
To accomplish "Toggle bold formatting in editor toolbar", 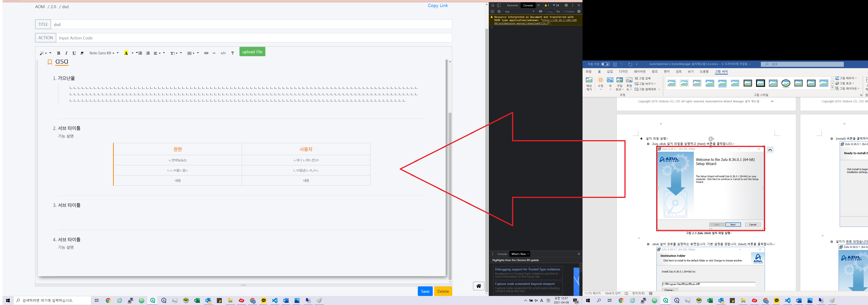I will 59,53.
